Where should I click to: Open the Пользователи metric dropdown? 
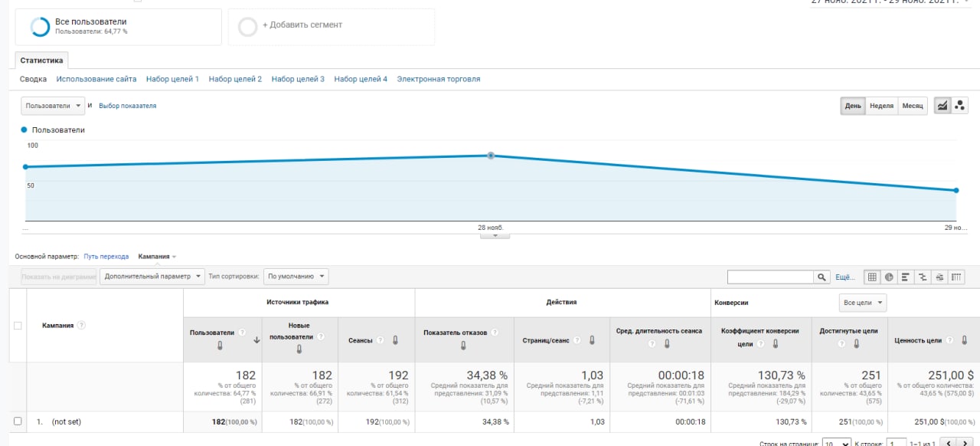[x=53, y=106]
